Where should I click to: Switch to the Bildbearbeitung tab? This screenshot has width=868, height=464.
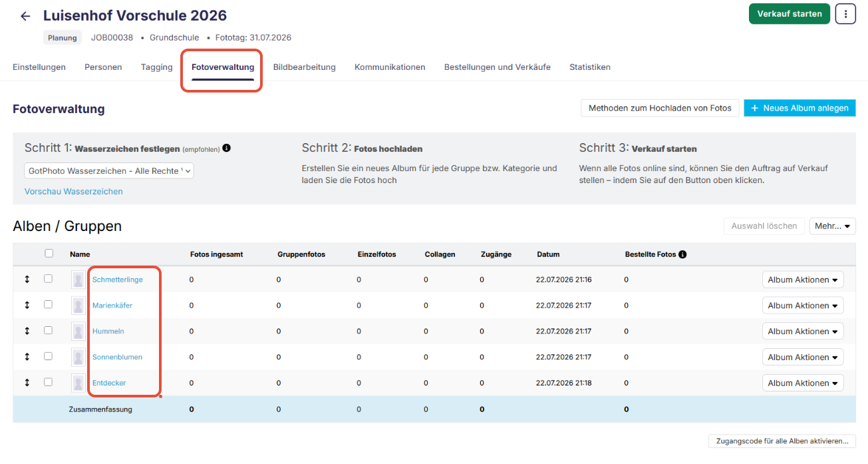tap(305, 67)
